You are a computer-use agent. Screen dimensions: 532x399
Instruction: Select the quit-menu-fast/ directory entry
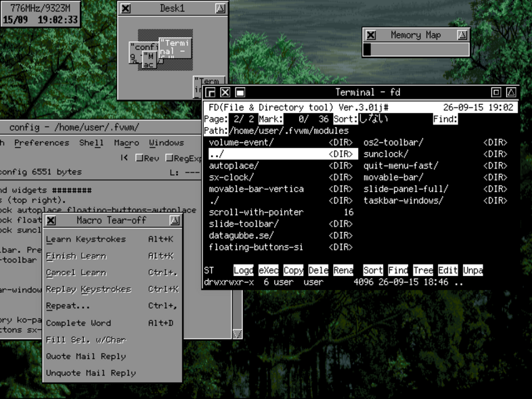[x=436, y=166]
